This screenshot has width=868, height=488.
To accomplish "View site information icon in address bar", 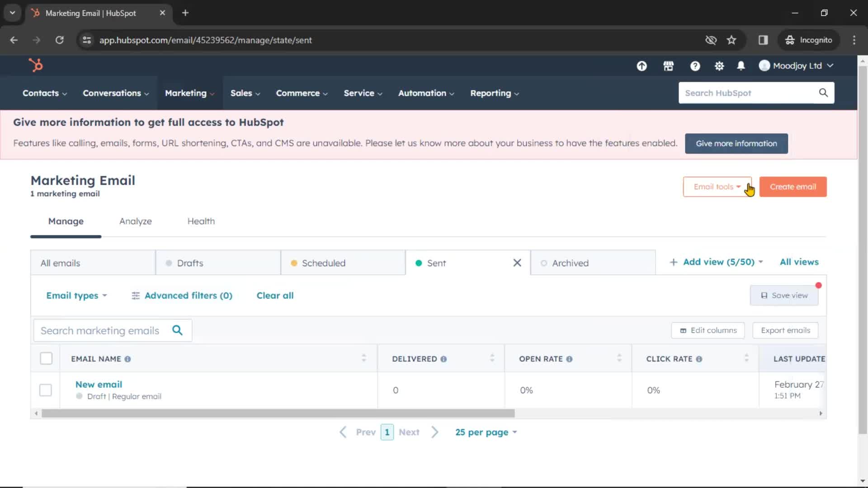I will [x=87, y=40].
